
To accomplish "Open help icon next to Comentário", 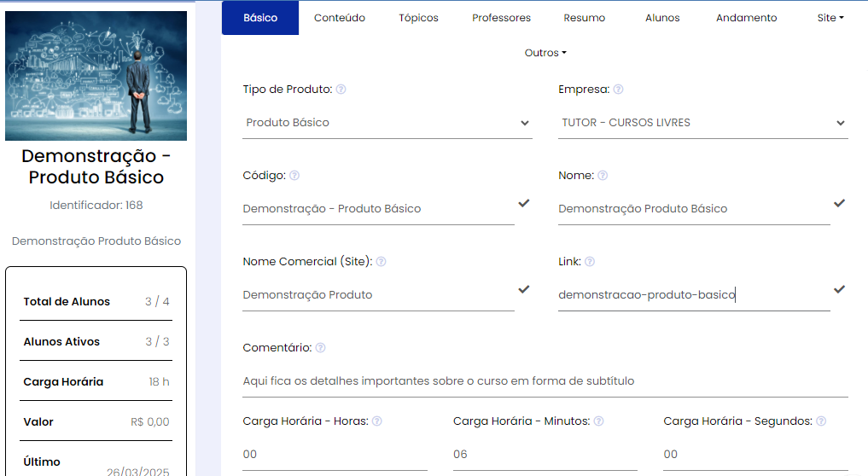I will coord(321,347).
